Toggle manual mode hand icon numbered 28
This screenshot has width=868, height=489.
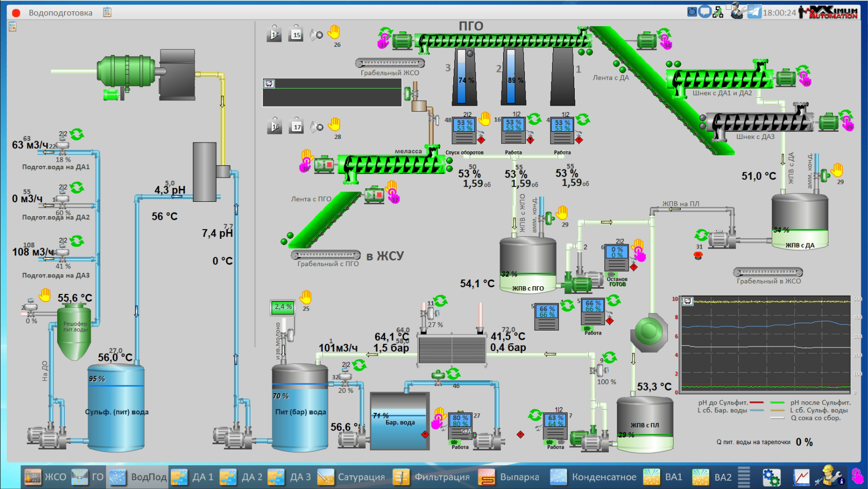click(334, 125)
